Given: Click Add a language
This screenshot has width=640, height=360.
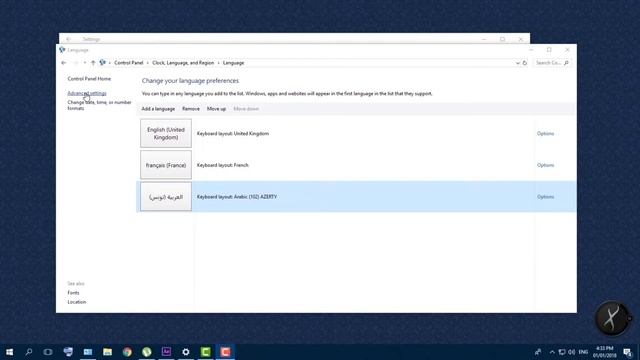Looking at the screenshot, I should click(x=158, y=109).
